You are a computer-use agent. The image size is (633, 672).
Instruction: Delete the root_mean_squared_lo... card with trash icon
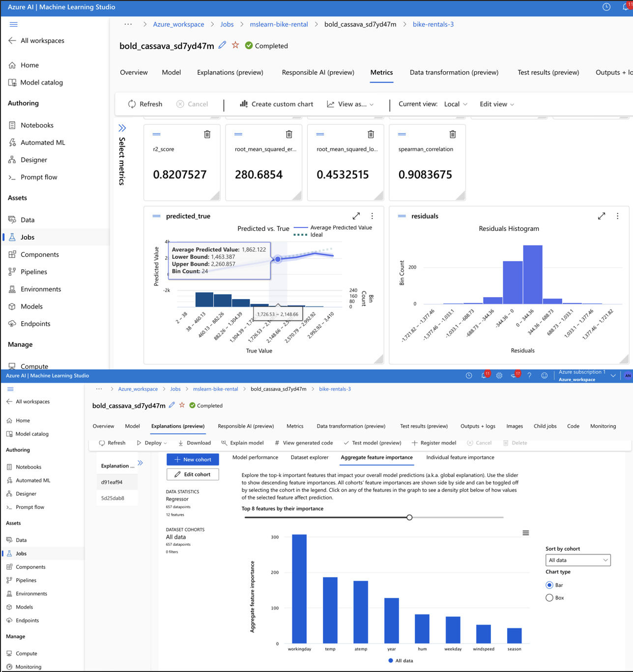point(371,134)
